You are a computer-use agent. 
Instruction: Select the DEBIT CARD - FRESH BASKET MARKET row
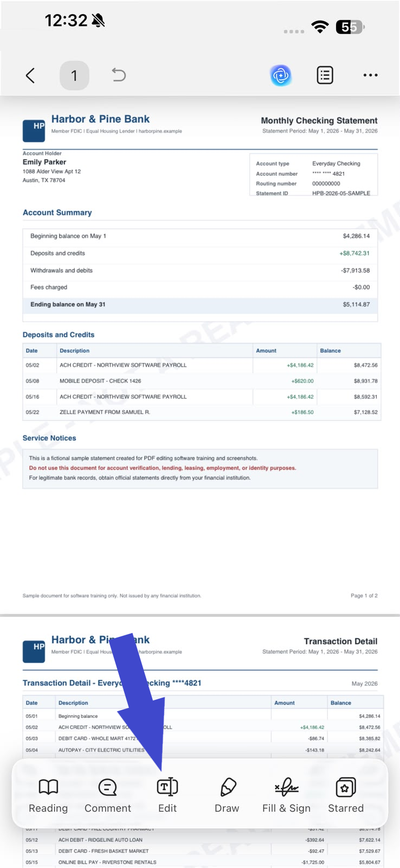tap(203, 851)
